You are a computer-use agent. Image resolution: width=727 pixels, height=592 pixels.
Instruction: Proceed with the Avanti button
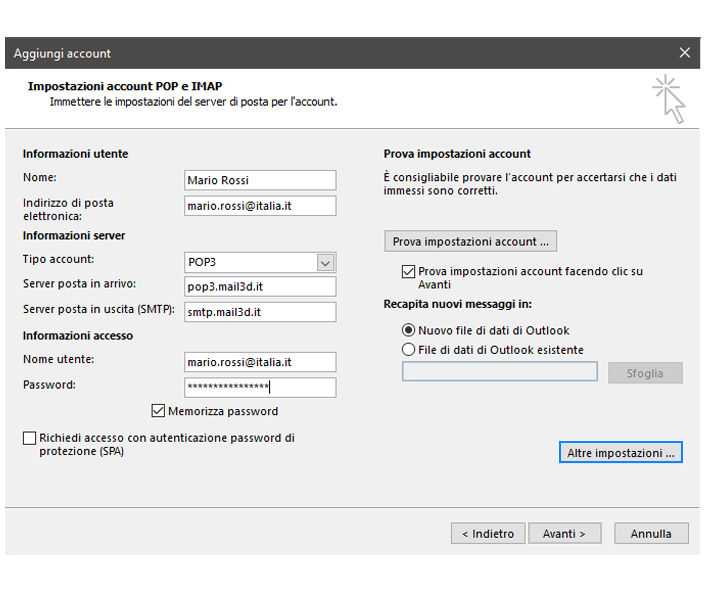tap(565, 534)
